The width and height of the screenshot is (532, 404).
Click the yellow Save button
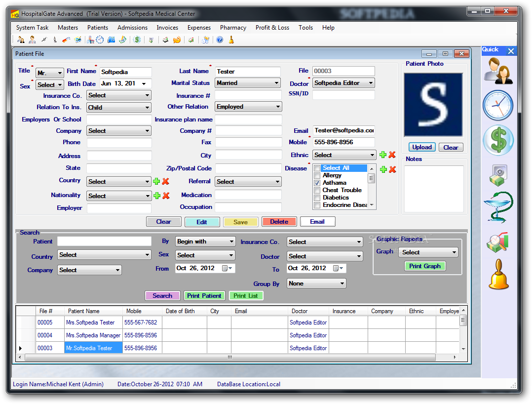tap(240, 222)
